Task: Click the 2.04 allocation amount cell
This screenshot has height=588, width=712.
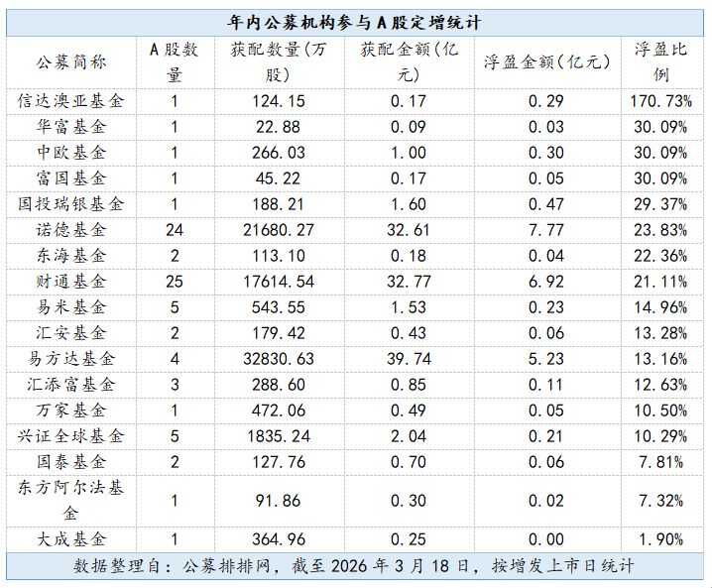Action: (x=409, y=437)
